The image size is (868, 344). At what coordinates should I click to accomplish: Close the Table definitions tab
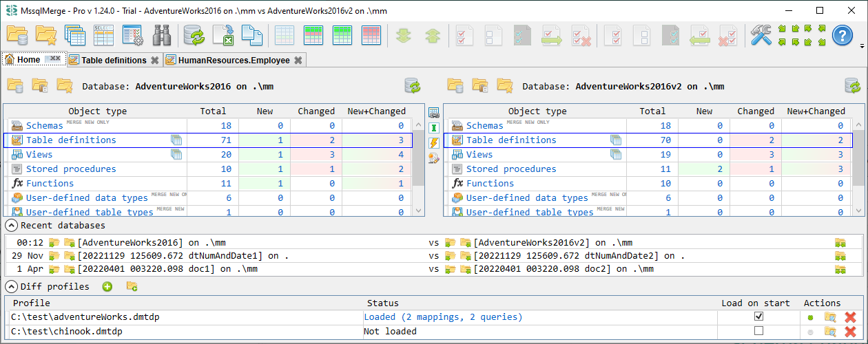click(x=154, y=60)
